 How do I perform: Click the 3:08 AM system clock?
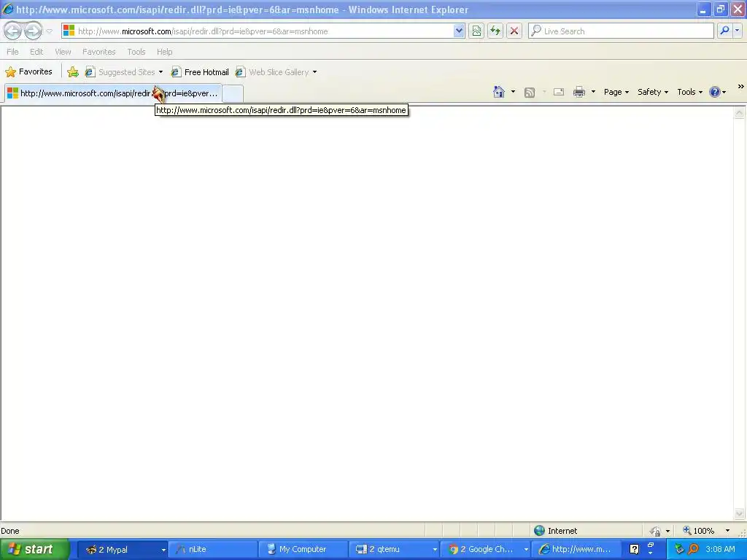[720, 549]
